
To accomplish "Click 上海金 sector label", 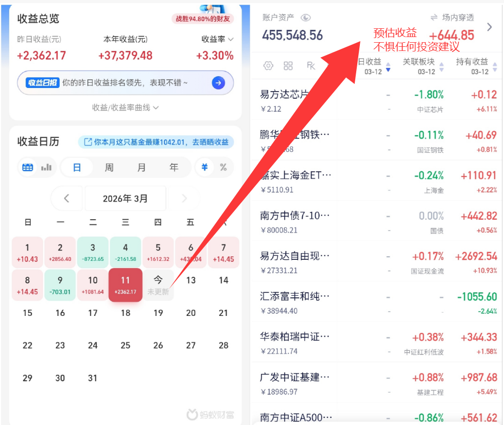I will [434, 190].
